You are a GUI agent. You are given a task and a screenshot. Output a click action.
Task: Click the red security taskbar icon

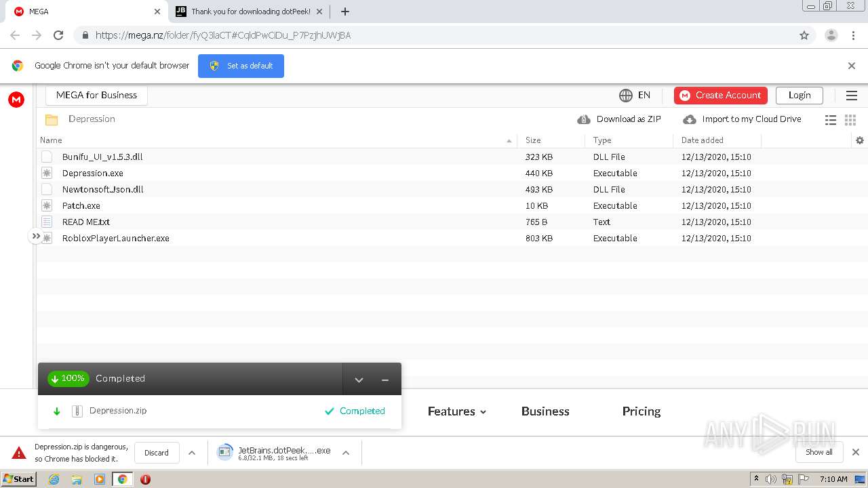(145, 479)
